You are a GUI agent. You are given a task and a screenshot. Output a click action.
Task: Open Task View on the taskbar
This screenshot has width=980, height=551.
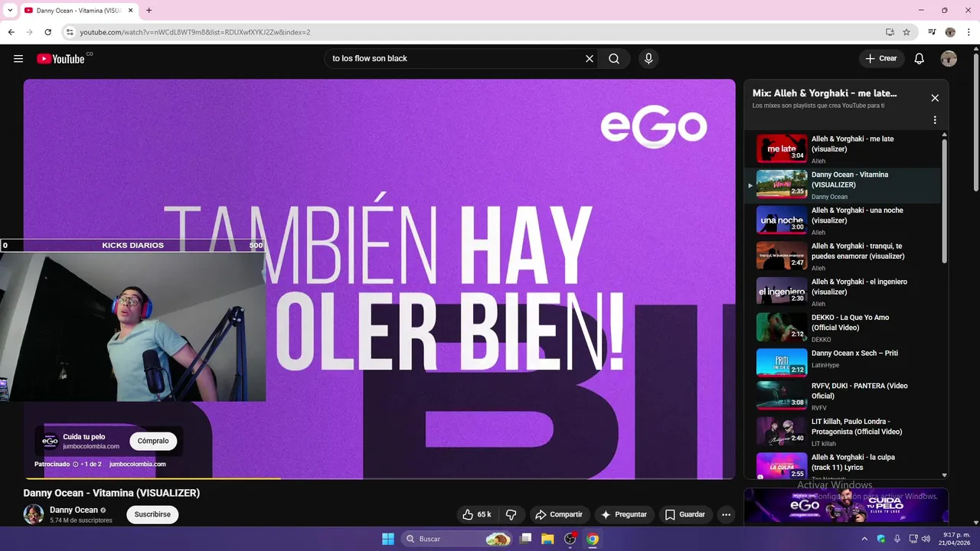tap(525, 539)
